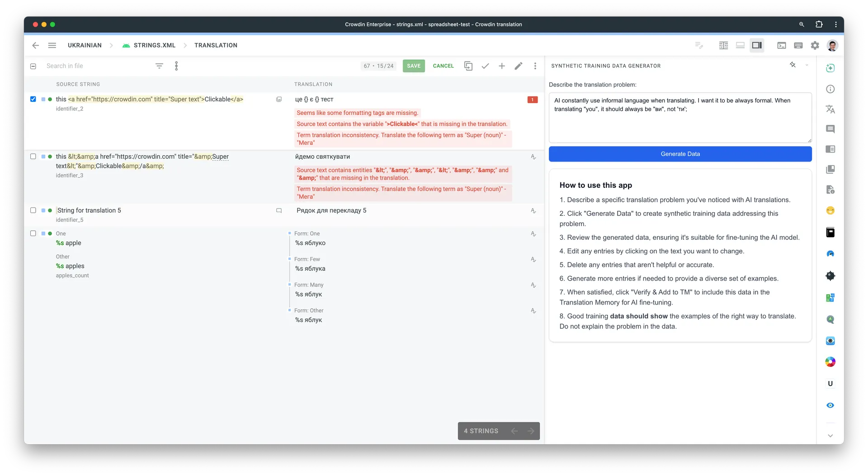Toggle the select-all strings checkbox

(33, 66)
